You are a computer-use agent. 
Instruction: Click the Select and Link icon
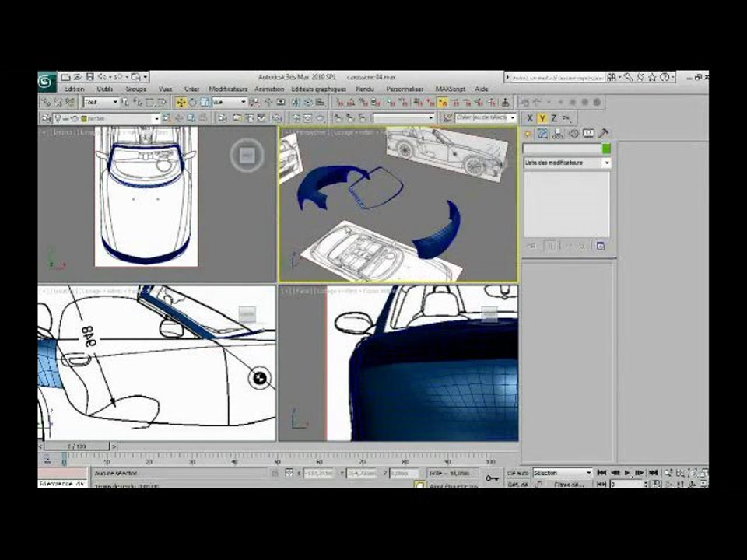pyautogui.click(x=46, y=103)
